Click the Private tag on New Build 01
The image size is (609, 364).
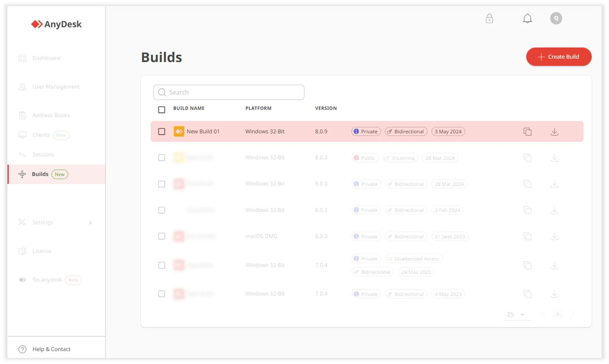click(x=366, y=132)
